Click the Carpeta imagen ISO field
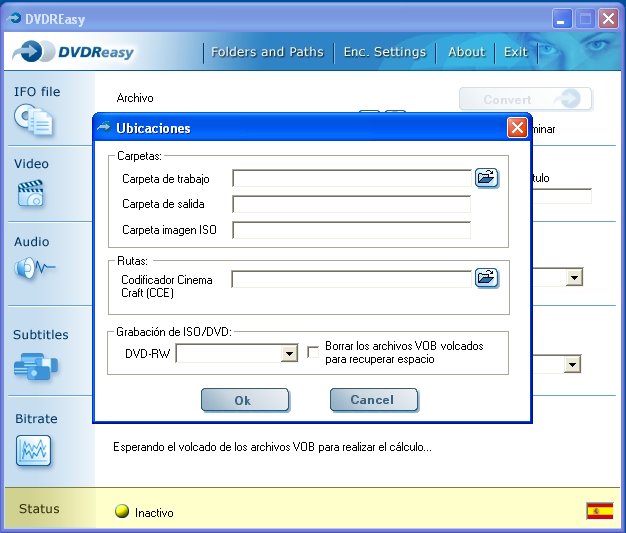This screenshot has height=533, width=626. tap(351, 230)
